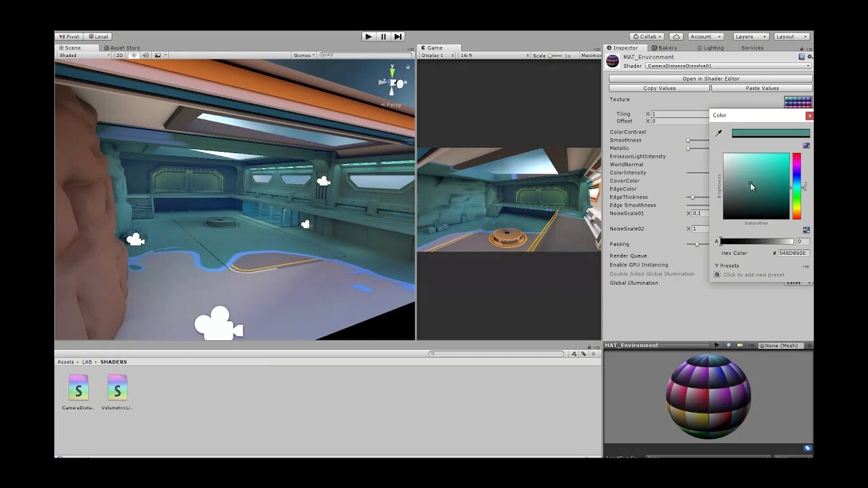This screenshot has height=488, width=868.
Task: Pick a hue on the rainbow color slider
Action: pos(797,186)
